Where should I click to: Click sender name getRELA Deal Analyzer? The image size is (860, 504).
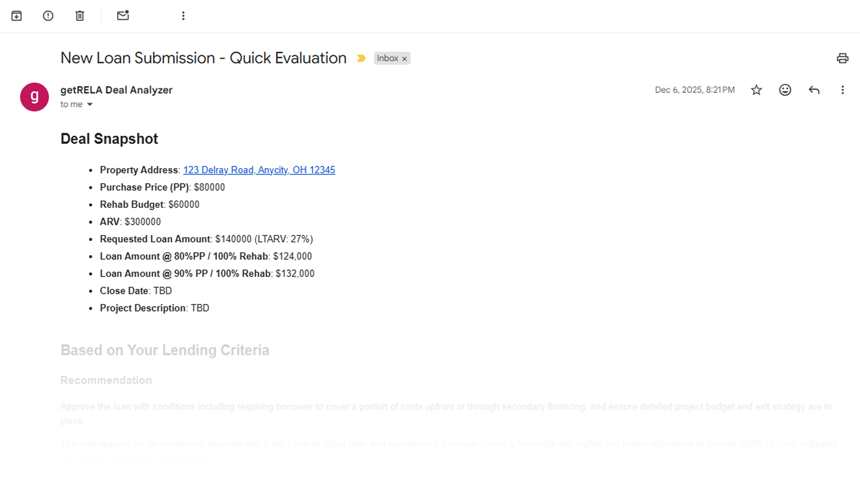pos(116,90)
